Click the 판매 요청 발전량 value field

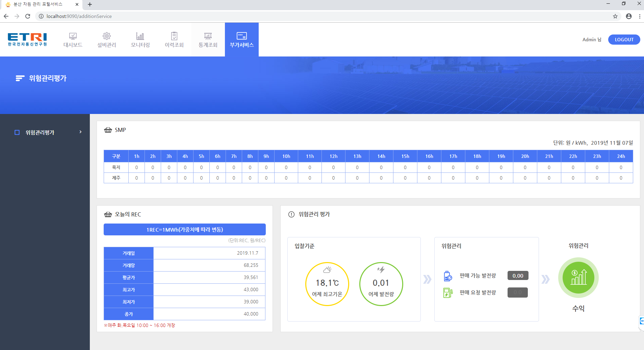[x=517, y=293]
